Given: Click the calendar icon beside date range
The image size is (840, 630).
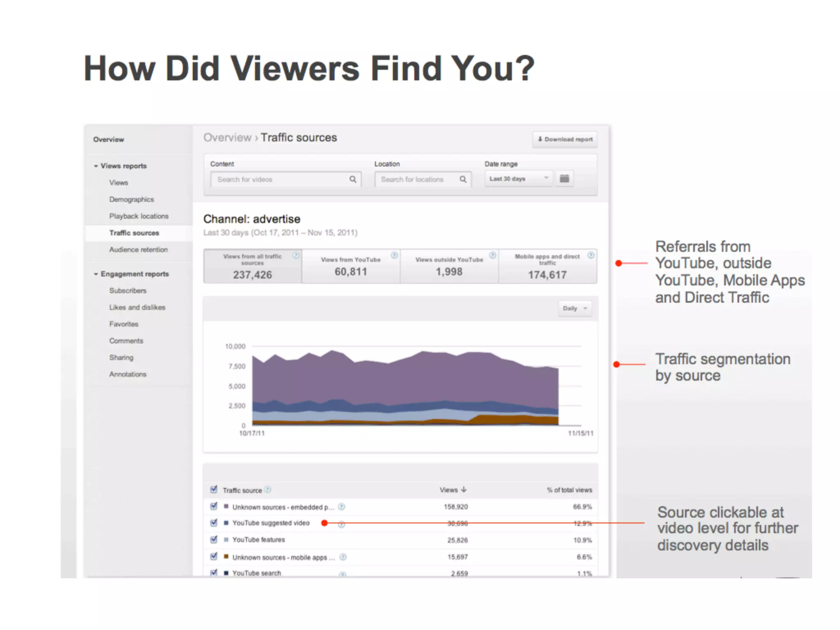Looking at the screenshot, I should (564, 178).
